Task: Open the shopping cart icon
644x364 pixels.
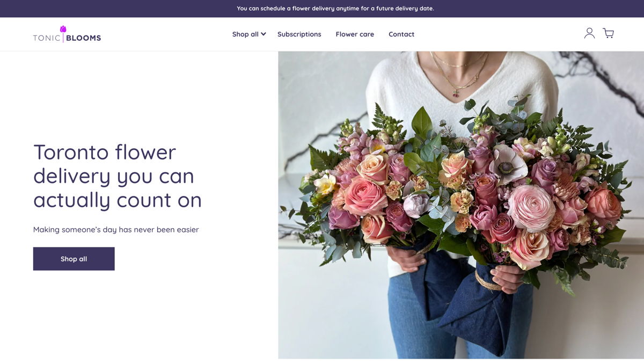Action: click(608, 33)
